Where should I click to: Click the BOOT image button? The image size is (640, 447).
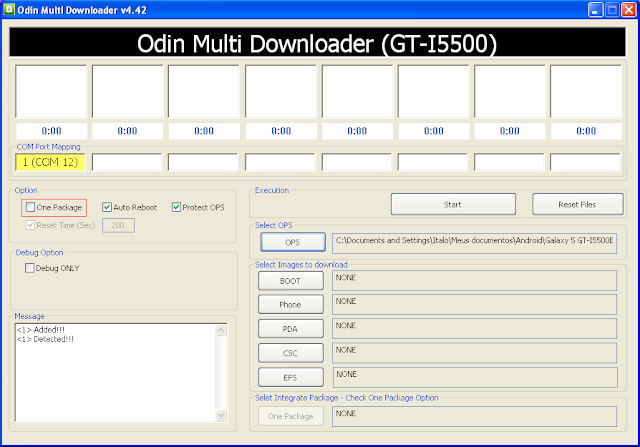[x=291, y=281]
